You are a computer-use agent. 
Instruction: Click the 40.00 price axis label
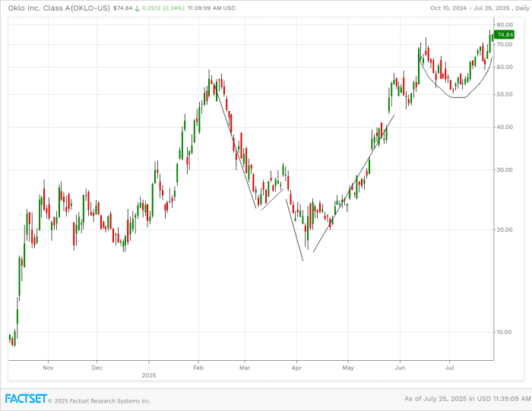[x=505, y=127]
